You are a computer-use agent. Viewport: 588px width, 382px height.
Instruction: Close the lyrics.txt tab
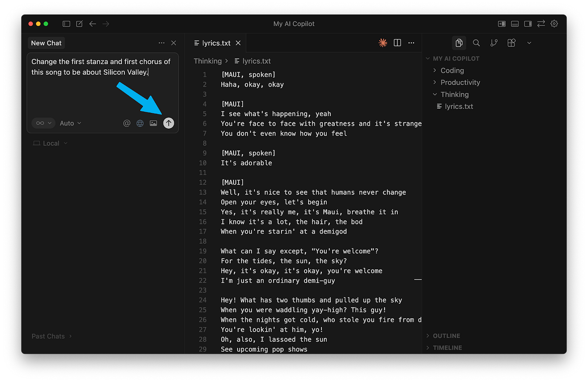238,43
